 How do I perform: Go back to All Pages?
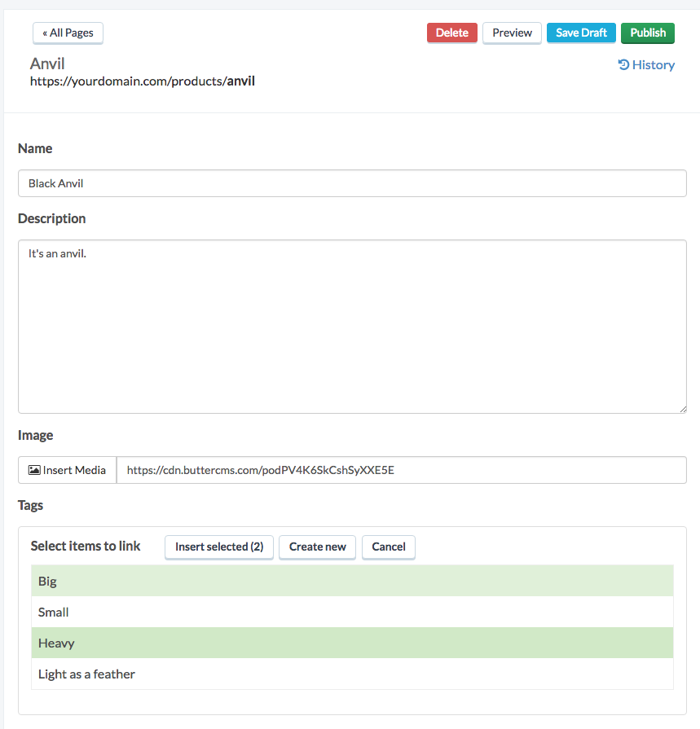[68, 33]
